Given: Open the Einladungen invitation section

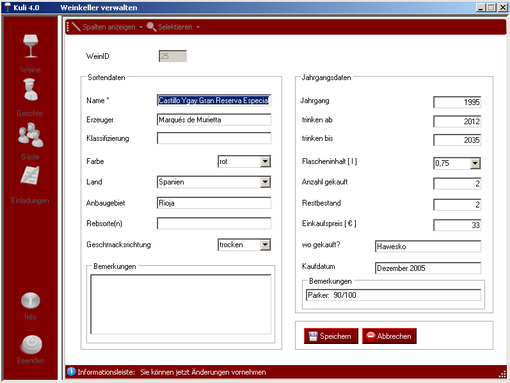Looking at the screenshot, I should (x=30, y=175).
